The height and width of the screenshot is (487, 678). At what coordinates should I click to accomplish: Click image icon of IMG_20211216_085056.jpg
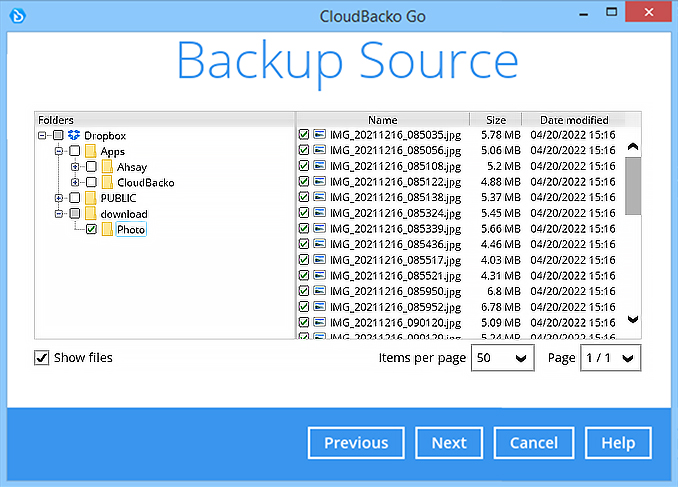tap(320, 150)
